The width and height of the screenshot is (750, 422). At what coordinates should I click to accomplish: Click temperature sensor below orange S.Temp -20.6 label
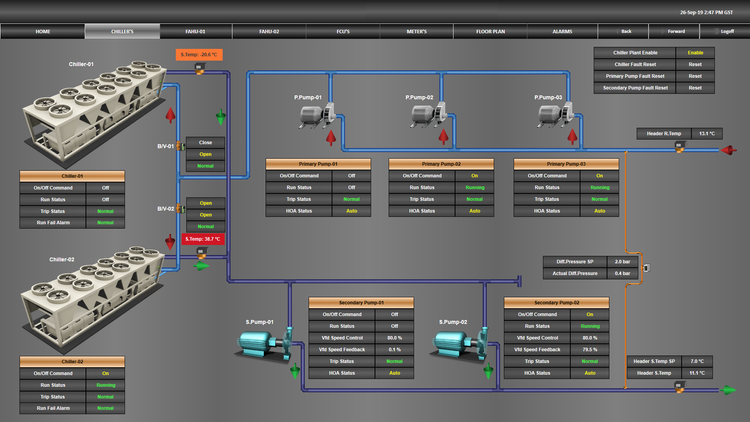(x=199, y=68)
